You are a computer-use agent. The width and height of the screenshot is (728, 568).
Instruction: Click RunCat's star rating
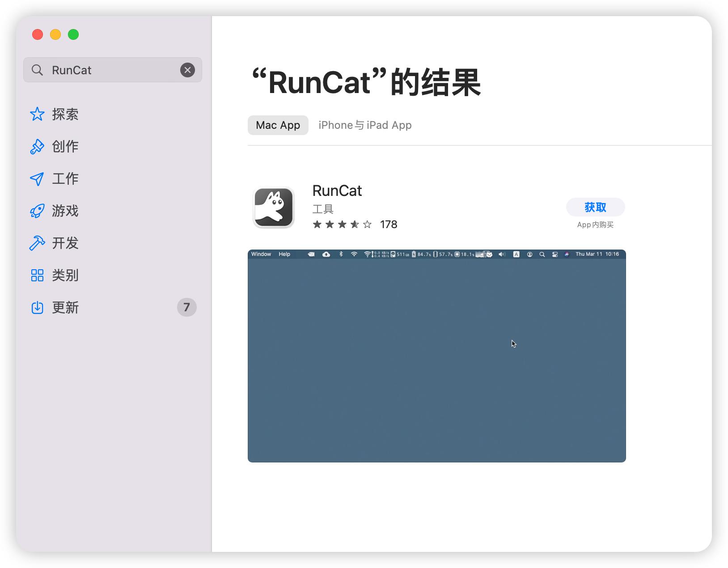click(x=342, y=224)
